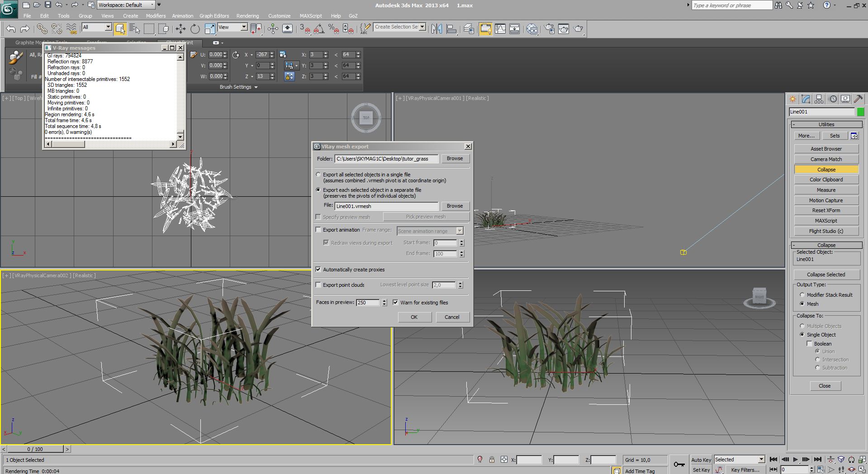Click OK in VRay mesh export dialog

[414, 317]
